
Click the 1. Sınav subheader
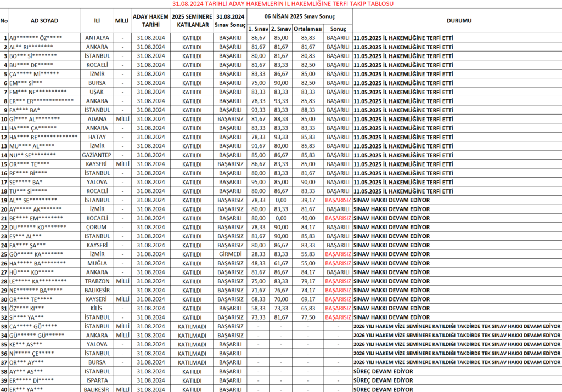click(258, 29)
